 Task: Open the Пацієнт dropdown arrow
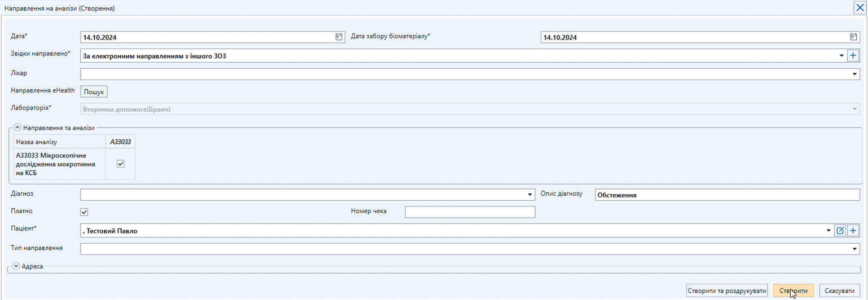pos(828,231)
